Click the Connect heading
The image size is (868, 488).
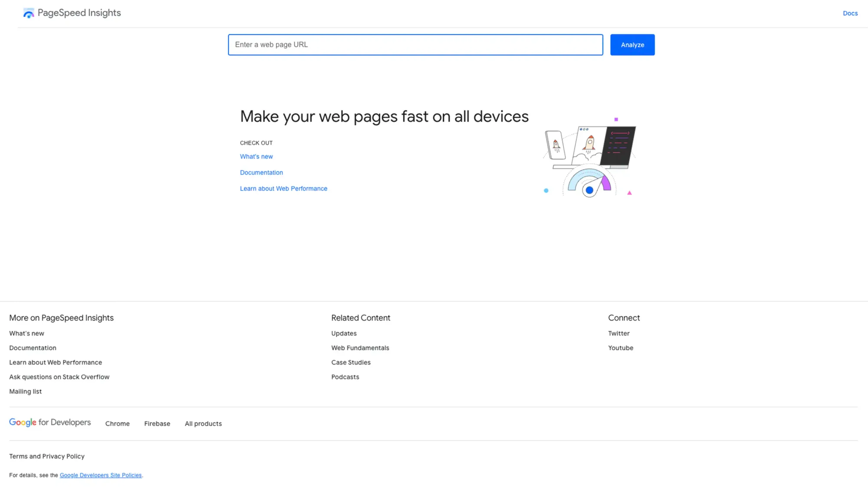(x=624, y=318)
